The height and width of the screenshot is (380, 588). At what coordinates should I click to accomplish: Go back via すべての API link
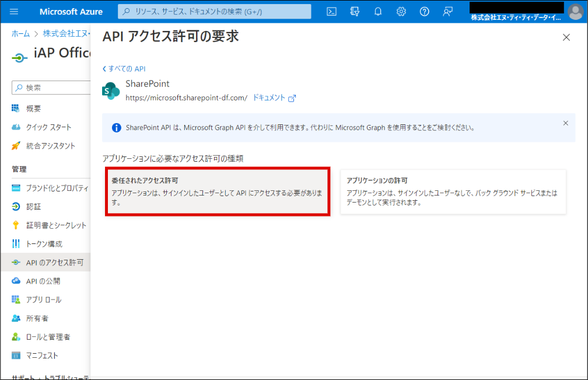(124, 69)
